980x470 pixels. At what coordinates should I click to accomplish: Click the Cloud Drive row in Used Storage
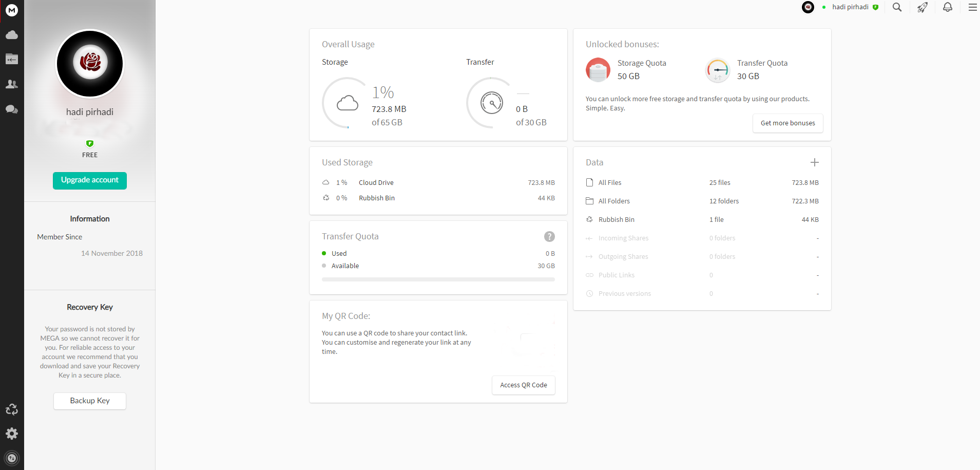tap(438, 183)
